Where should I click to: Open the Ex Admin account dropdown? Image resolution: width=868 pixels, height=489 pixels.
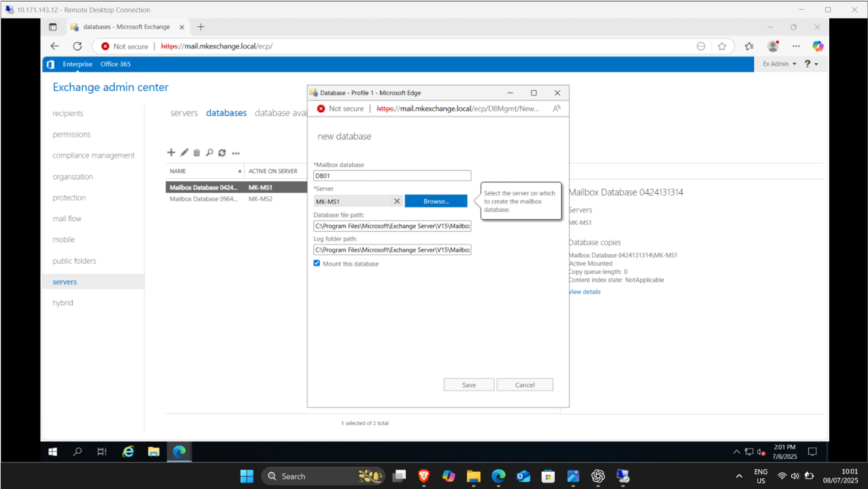point(779,64)
